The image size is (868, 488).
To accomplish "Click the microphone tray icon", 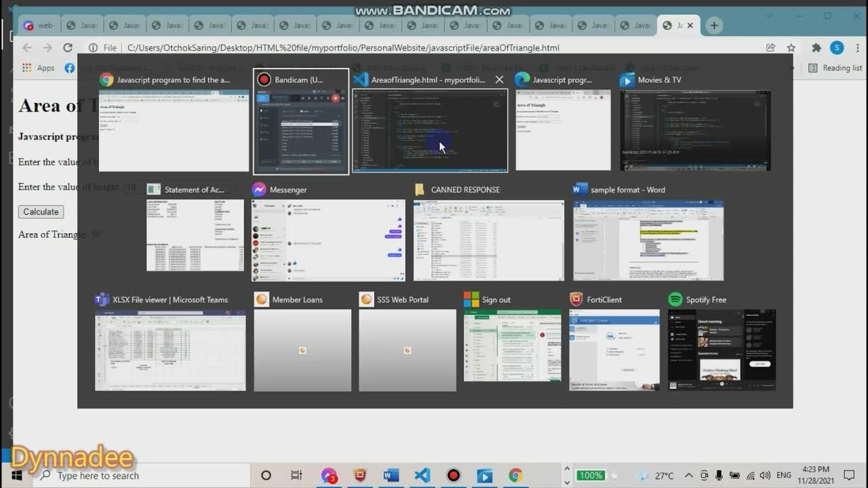I will (x=719, y=475).
